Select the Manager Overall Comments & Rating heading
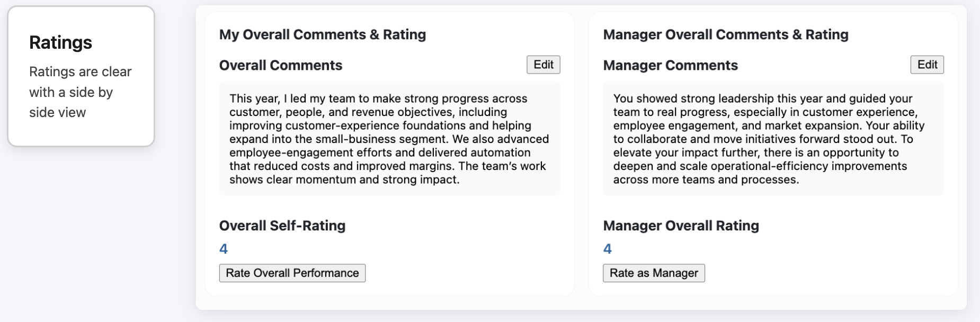The width and height of the screenshot is (980, 322). [726, 34]
